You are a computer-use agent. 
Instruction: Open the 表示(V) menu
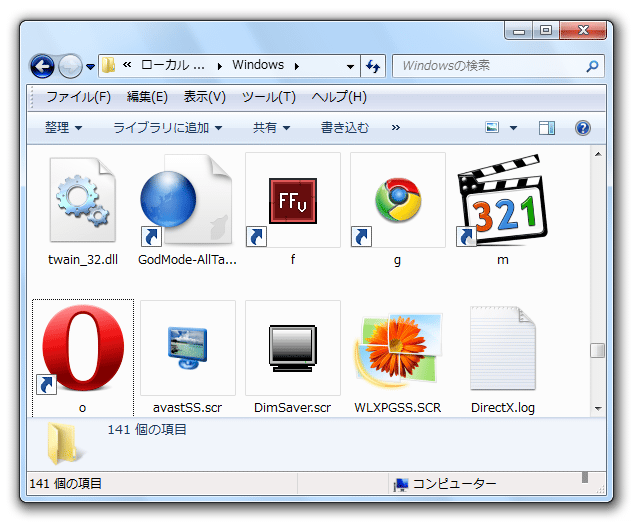[x=205, y=97]
